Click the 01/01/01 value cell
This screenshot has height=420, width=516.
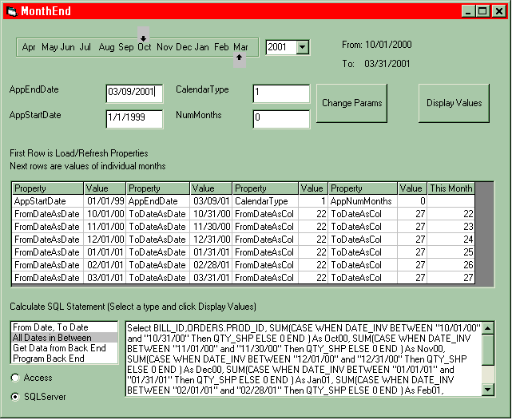[x=105, y=252]
